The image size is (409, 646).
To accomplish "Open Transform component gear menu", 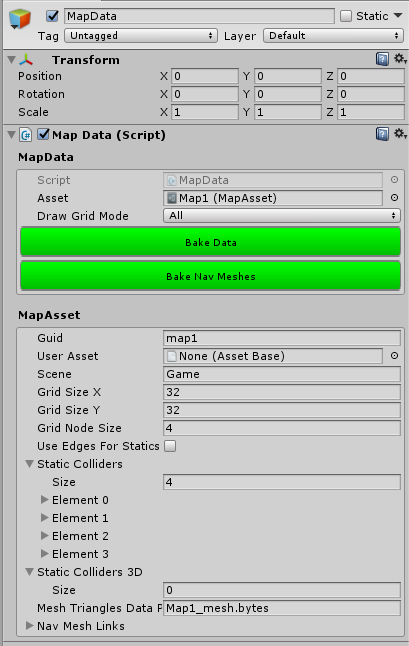I will (400, 59).
